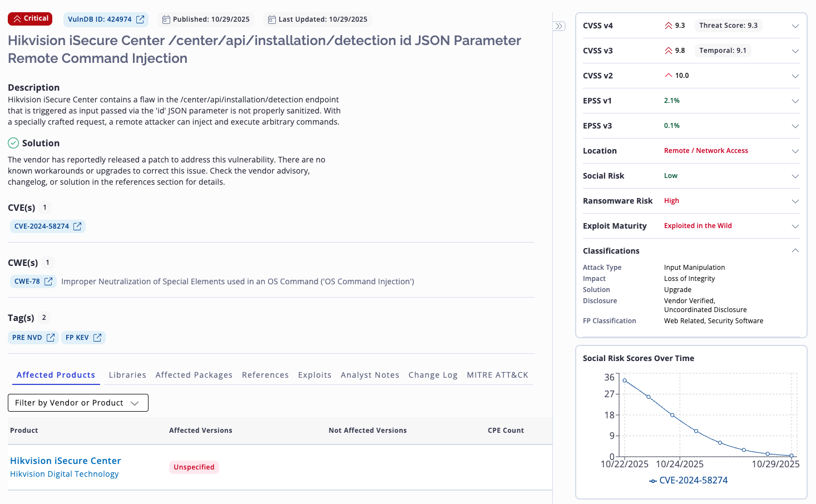Image resolution: width=816 pixels, height=504 pixels.
Task: Toggle CVE-2024-58274 series in chart legend
Action: pos(689,481)
